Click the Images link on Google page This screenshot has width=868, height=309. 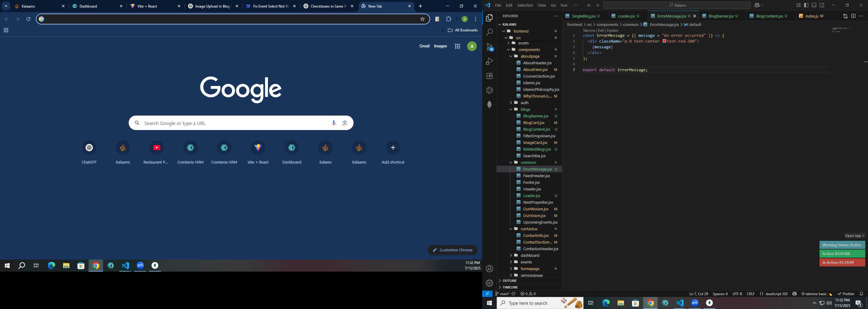click(x=440, y=46)
